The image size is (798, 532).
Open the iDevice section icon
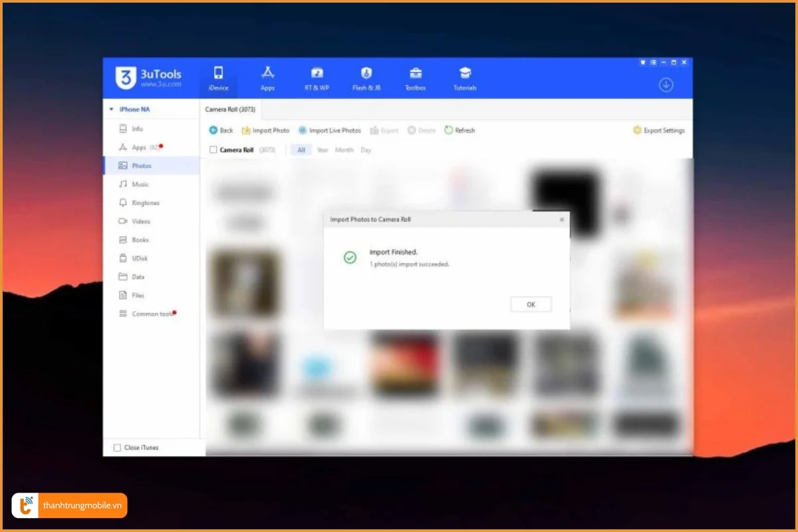click(x=218, y=73)
